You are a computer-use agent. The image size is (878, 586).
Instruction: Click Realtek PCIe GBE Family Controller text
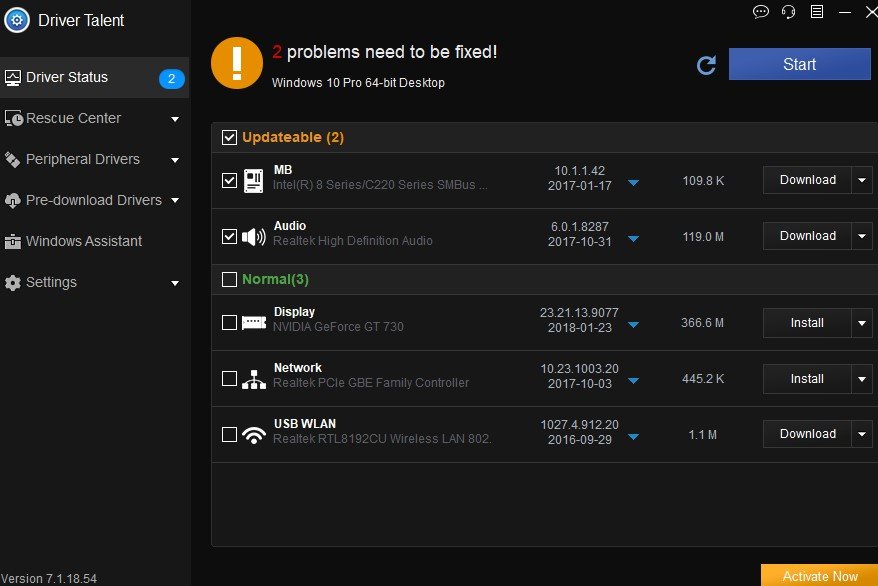[371, 383]
